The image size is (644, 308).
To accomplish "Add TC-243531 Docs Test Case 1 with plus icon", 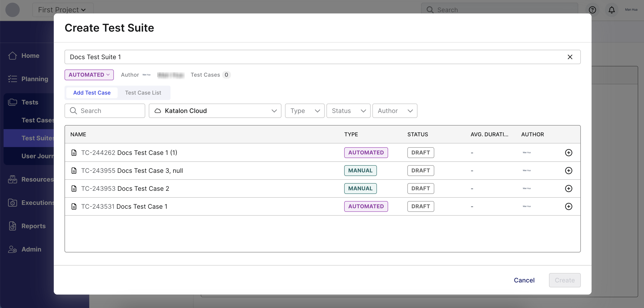I will [x=568, y=206].
